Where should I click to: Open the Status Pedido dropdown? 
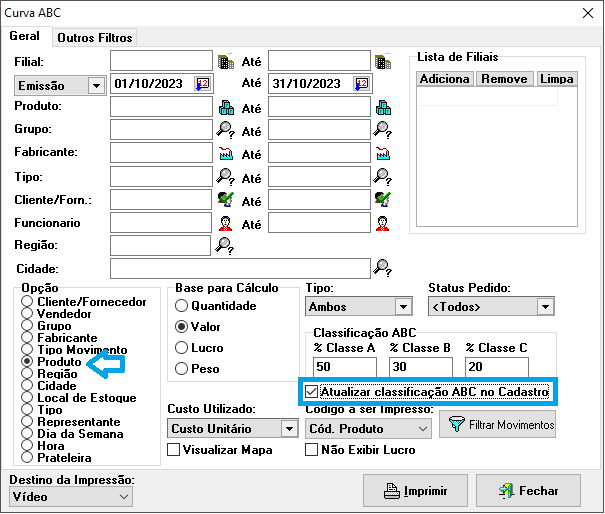pos(544,307)
